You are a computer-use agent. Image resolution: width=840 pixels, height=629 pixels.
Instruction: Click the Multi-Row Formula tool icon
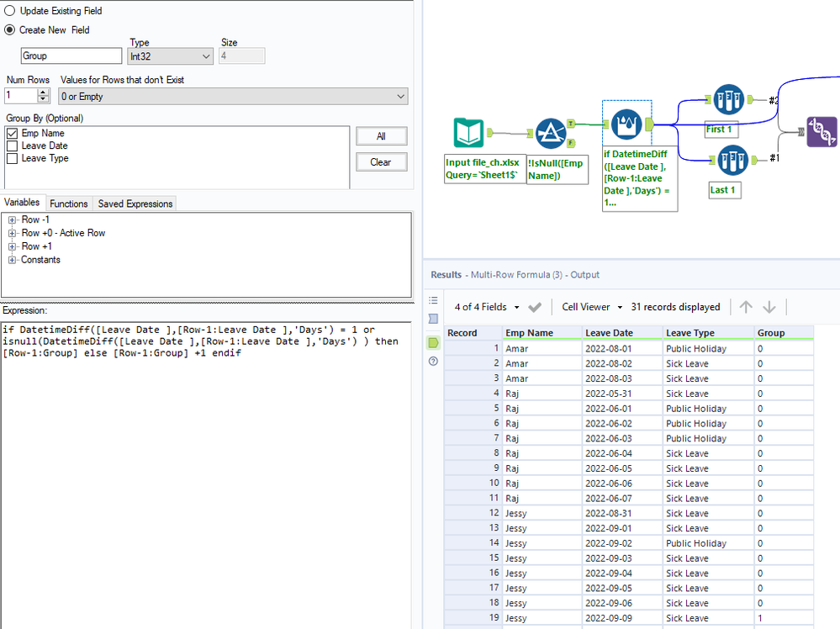[x=626, y=125]
